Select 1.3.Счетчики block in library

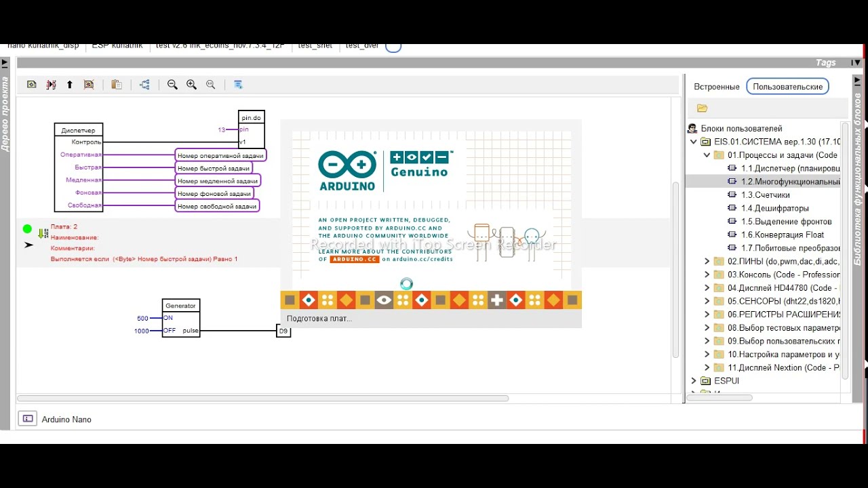(x=758, y=195)
